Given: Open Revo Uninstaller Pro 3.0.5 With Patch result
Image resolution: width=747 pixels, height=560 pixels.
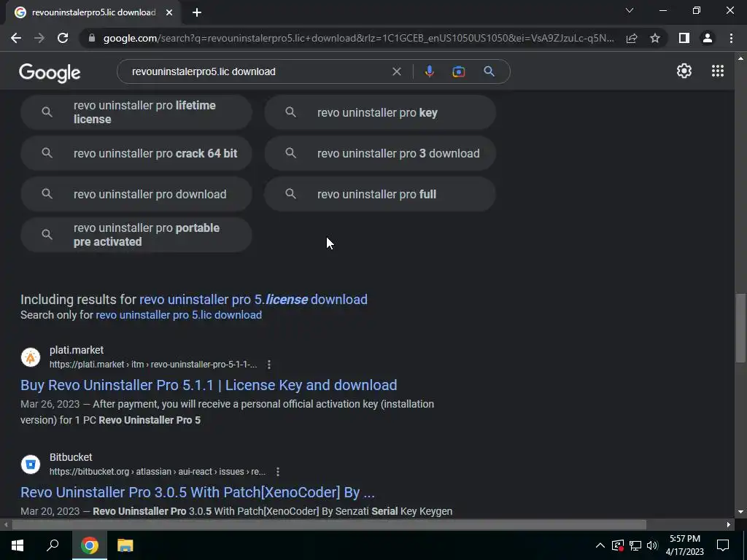Looking at the screenshot, I should 198,492.
